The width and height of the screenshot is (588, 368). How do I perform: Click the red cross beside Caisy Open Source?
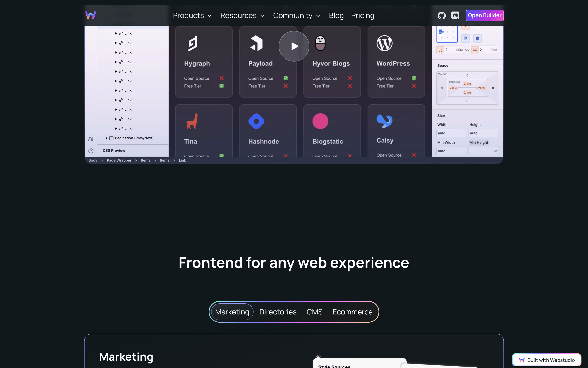(414, 155)
